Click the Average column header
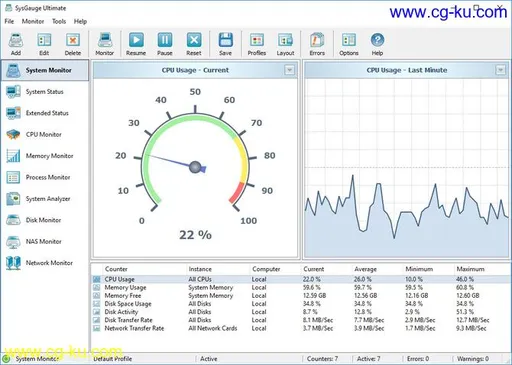This screenshot has width=512, height=365. 377,269
